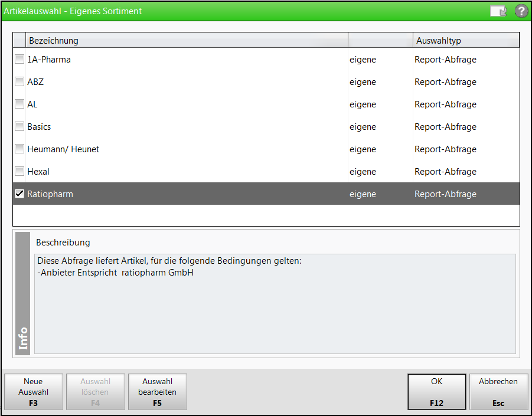Select the ABZ list entry
Viewport: 532px width, 416px height.
tap(35, 82)
